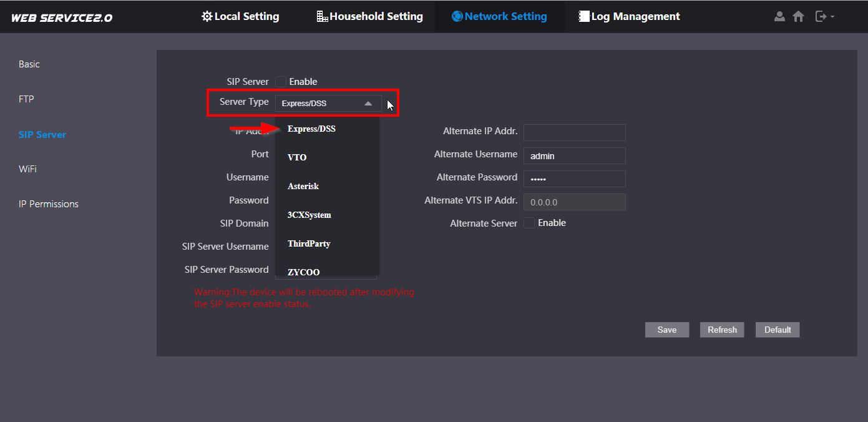Click the building icon beside Household Setting

point(322,17)
